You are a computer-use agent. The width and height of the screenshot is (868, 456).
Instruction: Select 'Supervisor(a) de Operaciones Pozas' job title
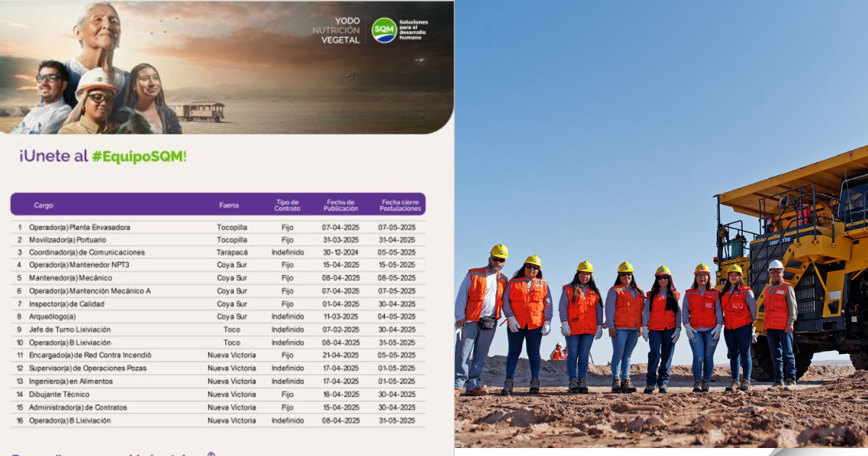pos(88,368)
